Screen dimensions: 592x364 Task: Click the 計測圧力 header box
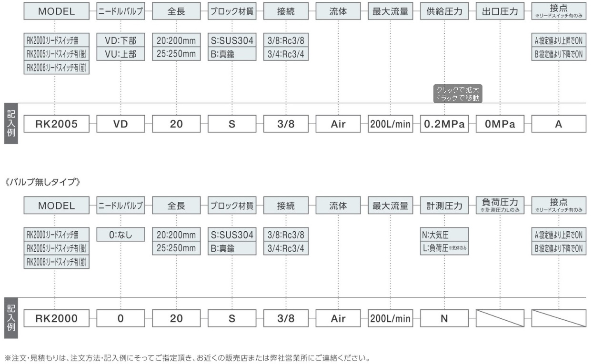point(444,206)
